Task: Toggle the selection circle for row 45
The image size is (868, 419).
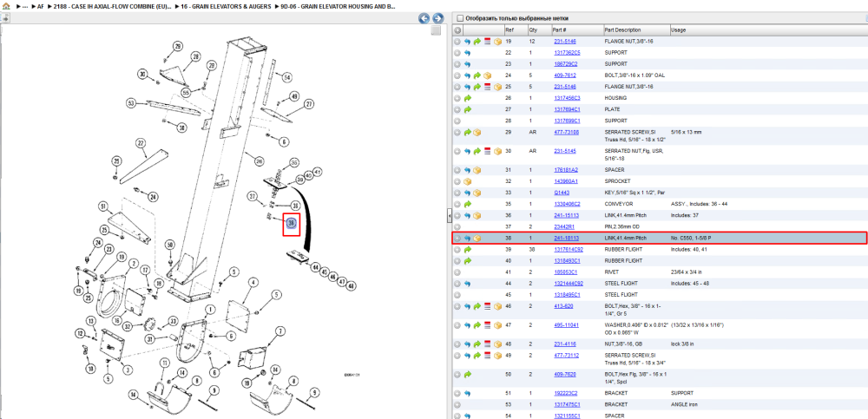Action: point(457,294)
